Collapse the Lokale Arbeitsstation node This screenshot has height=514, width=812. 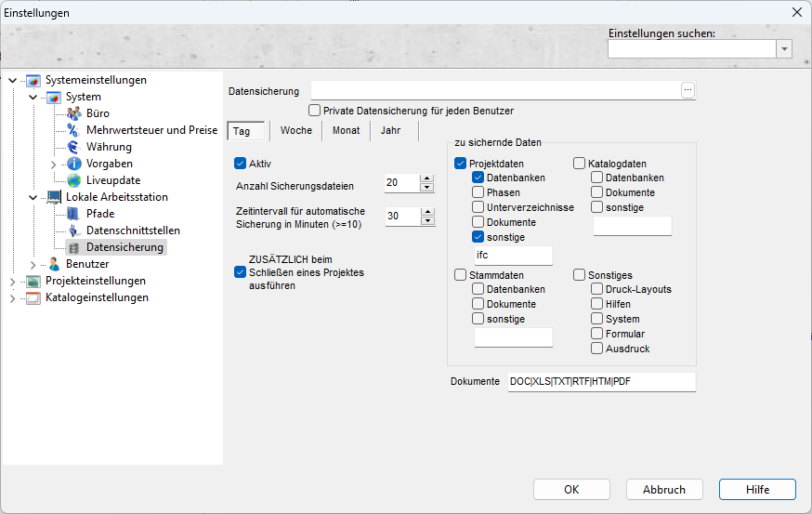pyautogui.click(x=33, y=197)
